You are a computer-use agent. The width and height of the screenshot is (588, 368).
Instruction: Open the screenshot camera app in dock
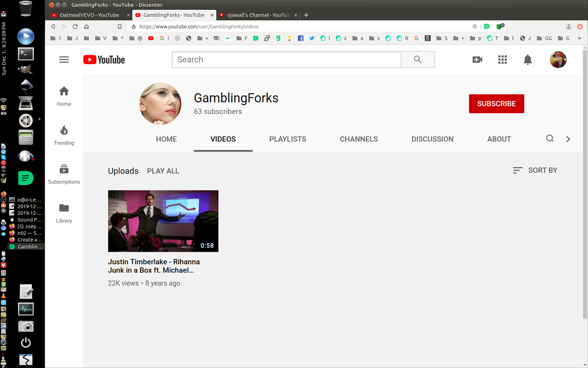tap(26, 326)
